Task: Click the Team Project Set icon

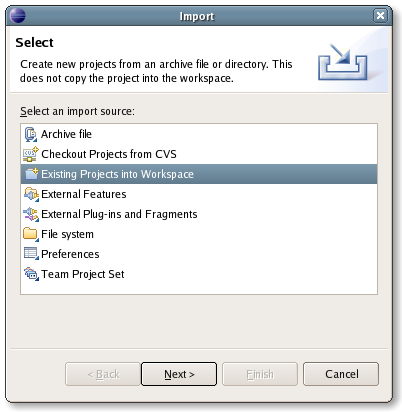Action: 31,274
